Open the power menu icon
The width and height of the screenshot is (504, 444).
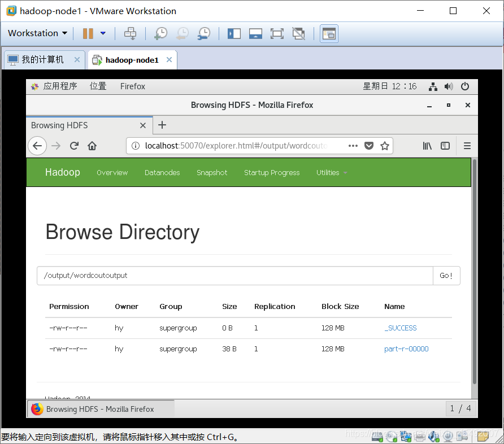pyautogui.click(x=465, y=86)
